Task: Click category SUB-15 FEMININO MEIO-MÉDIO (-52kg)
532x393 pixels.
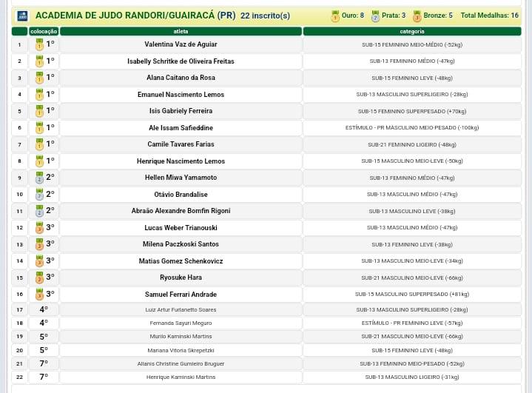Action: pos(412,44)
